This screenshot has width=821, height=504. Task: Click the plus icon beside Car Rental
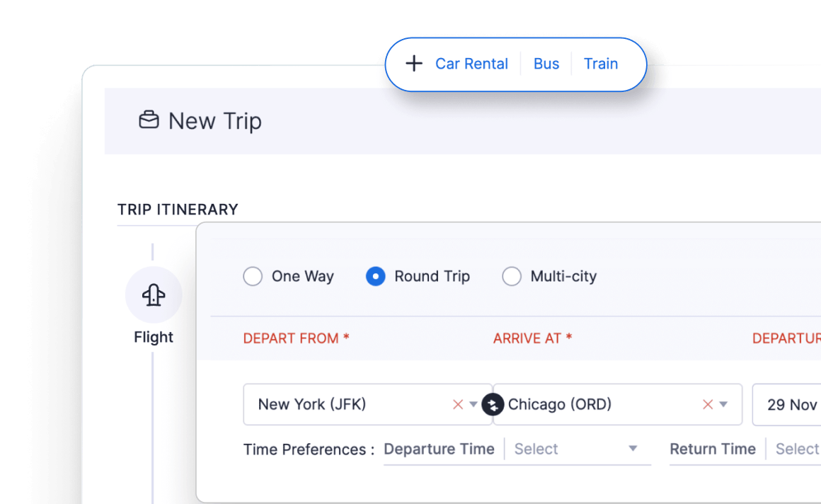point(414,63)
